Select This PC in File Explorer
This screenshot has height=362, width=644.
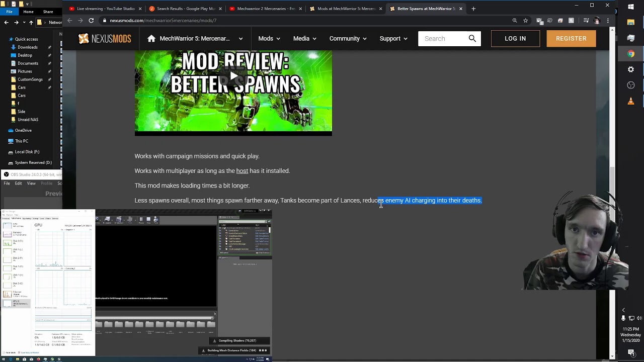[x=21, y=141]
